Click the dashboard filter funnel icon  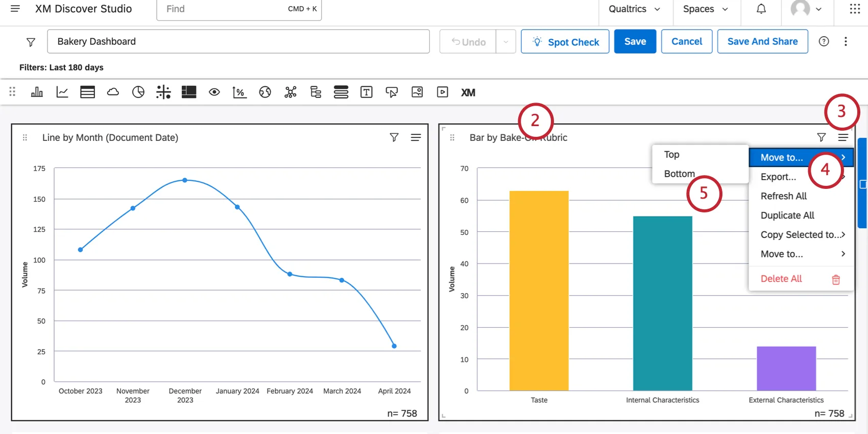[x=31, y=42]
